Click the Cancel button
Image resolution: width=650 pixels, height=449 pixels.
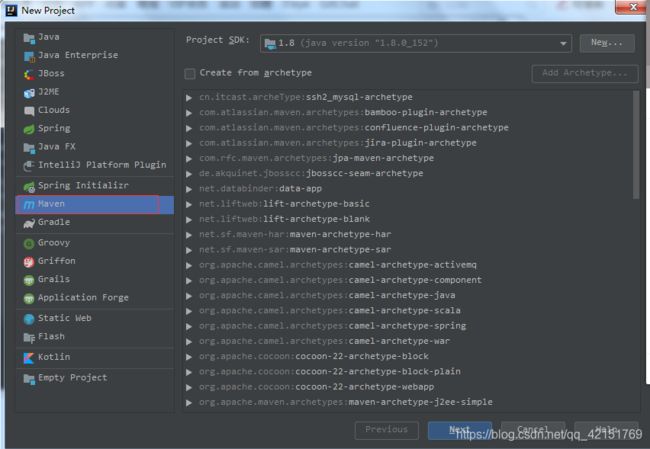(x=533, y=430)
